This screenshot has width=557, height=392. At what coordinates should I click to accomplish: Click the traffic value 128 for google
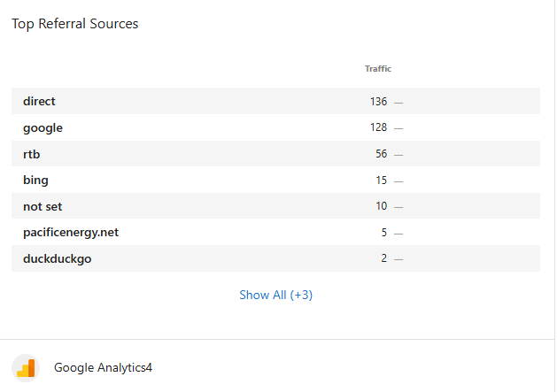pyautogui.click(x=378, y=127)
